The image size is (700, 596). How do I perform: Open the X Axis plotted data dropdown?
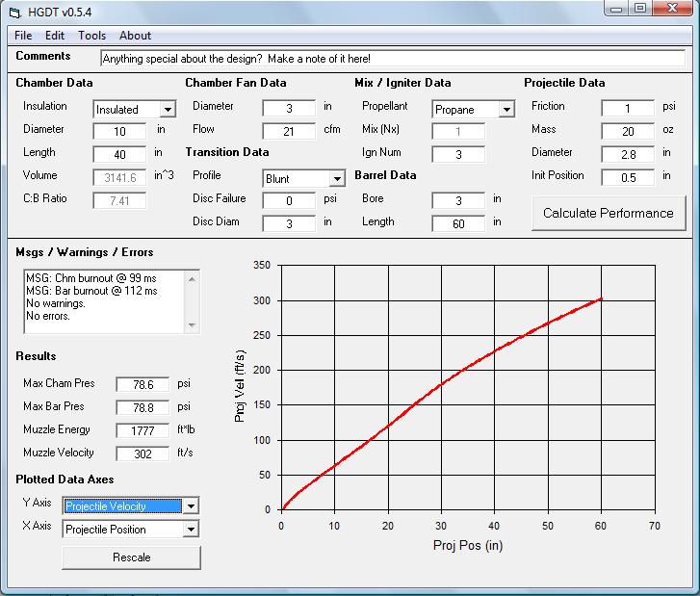pos(191,530)
